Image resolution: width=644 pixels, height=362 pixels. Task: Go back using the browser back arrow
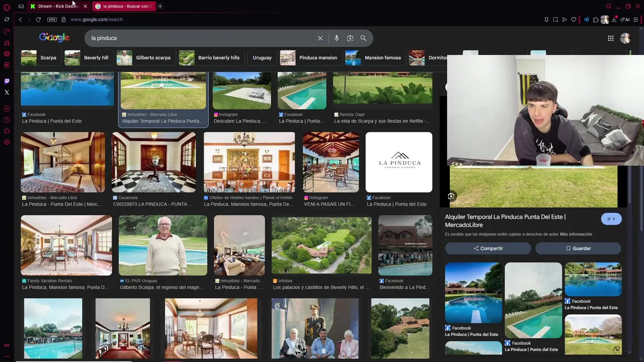[x=20, y=20]
